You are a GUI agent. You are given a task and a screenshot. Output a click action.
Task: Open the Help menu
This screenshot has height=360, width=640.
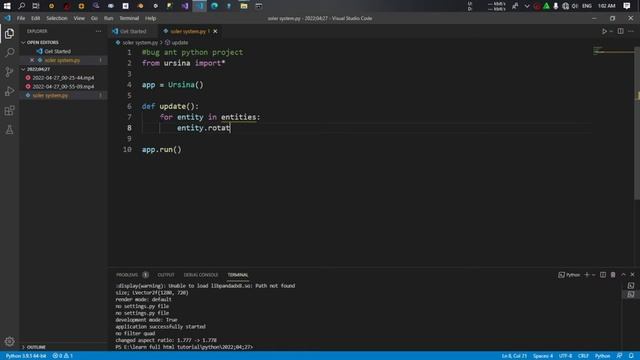point(150,18)
